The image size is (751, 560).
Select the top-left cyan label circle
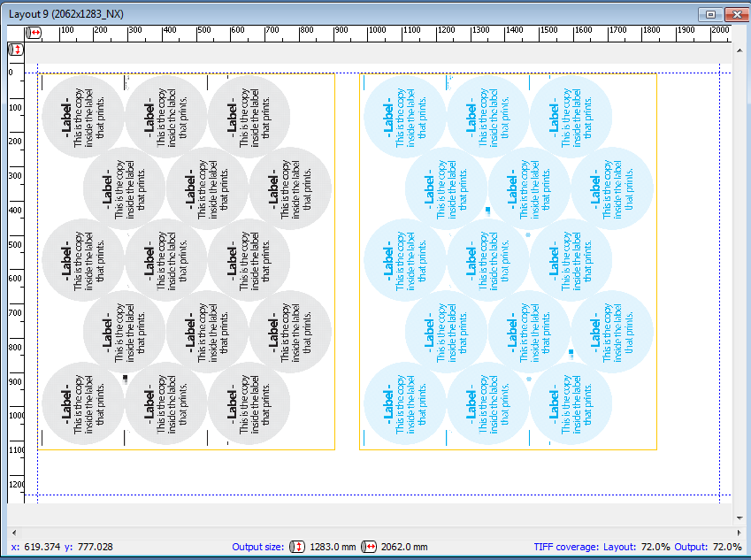point(404,116)
